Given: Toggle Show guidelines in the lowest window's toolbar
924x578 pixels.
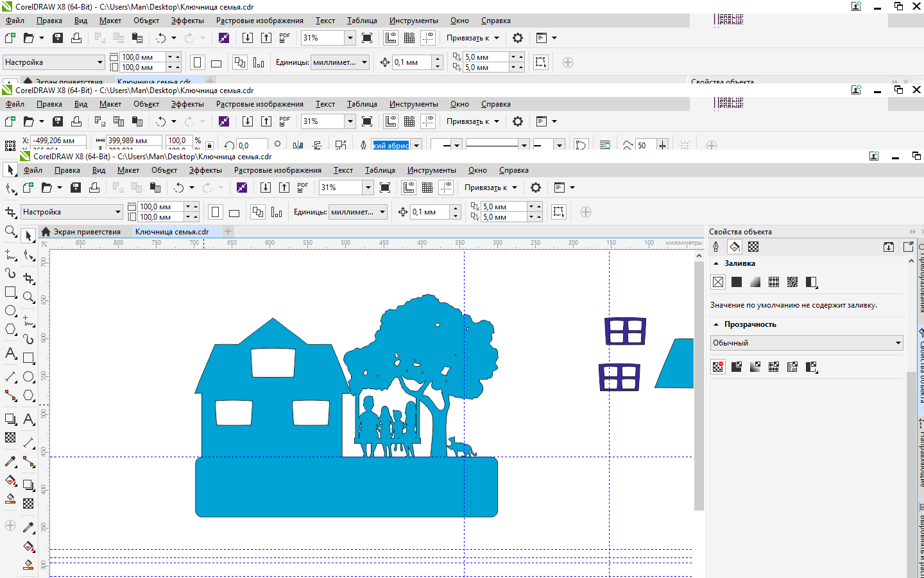Looking at the screenshot, I should pos(446,188).
